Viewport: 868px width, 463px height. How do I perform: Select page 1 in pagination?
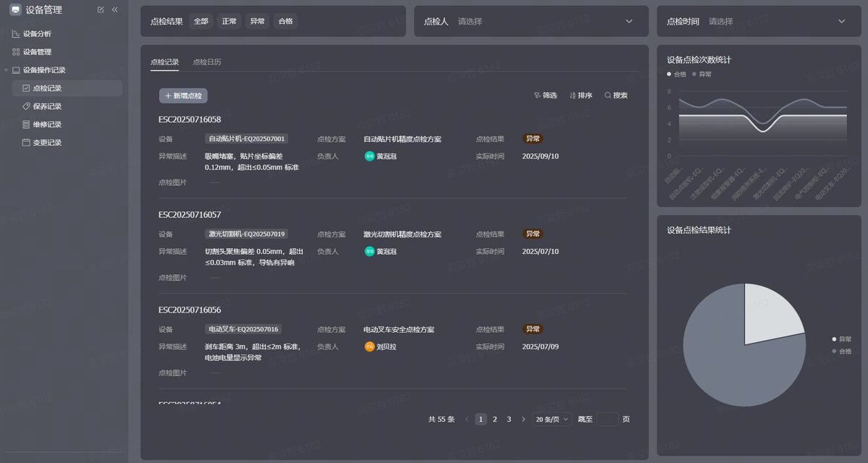(x=481, y=419)
